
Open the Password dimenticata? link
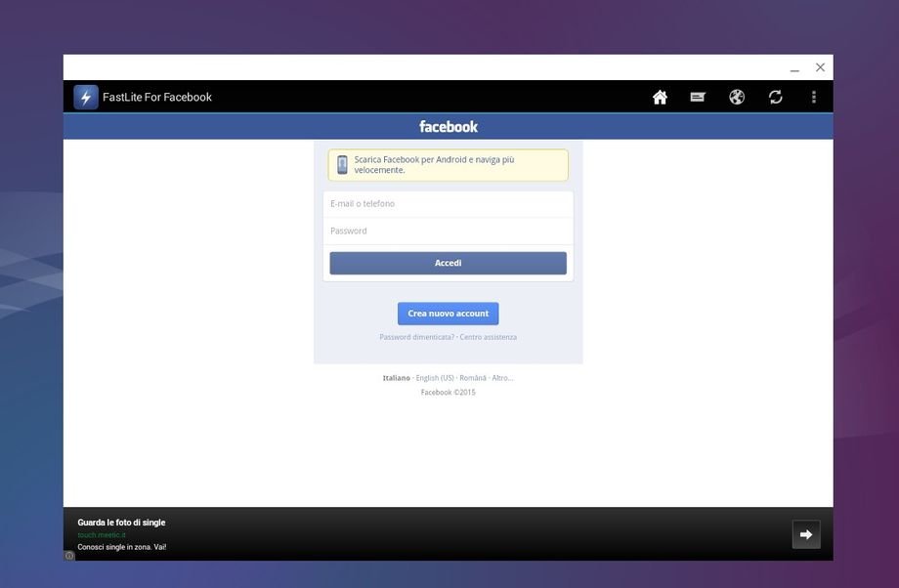pyautogui.click(x=417, y=337)
